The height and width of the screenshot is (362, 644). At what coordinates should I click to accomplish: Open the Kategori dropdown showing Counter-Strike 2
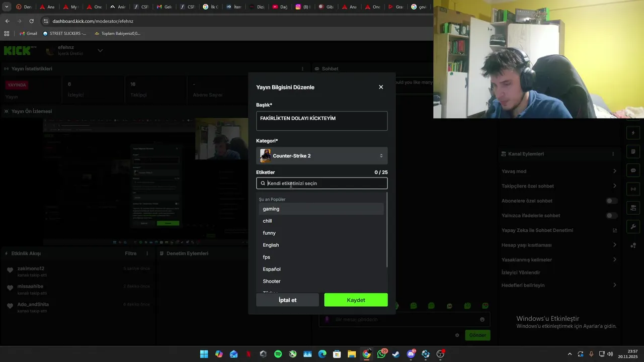tap(321, 156)
